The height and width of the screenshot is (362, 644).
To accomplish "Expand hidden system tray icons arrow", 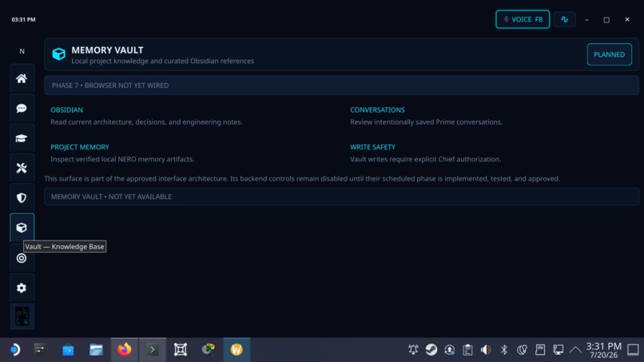I will pyautogui.click(x=575, y=350).
